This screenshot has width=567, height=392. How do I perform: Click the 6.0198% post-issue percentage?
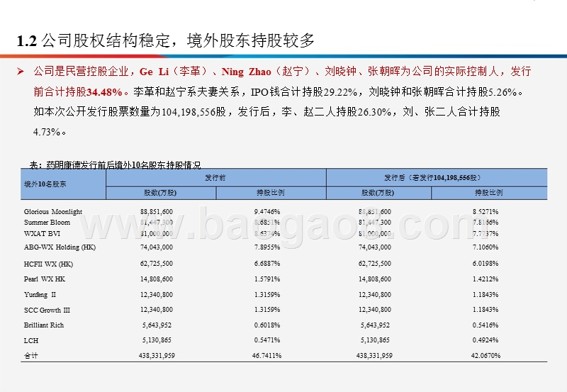pyautogui.click(x=485, y=263)
